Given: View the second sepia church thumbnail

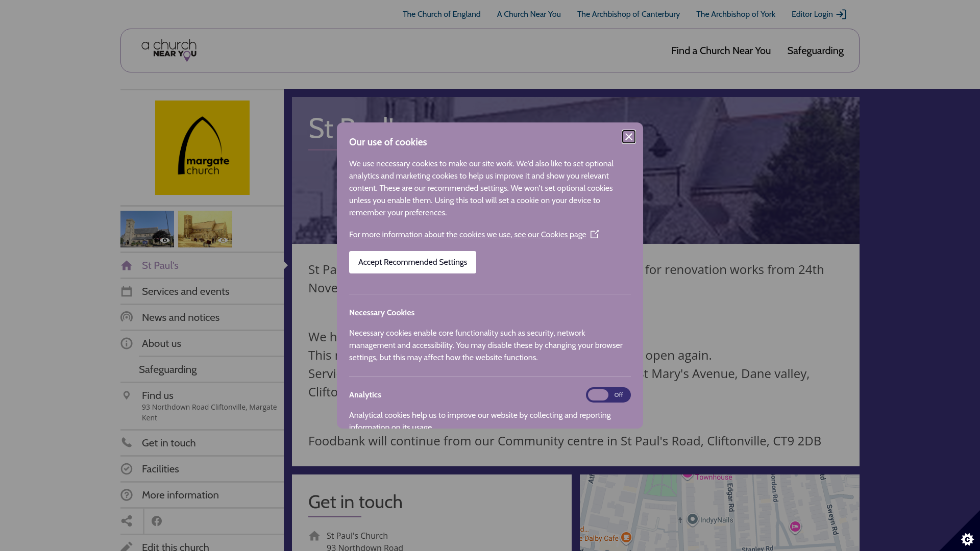Looking at the screenshot, I should pyautogui.click(x=205, y=229).
